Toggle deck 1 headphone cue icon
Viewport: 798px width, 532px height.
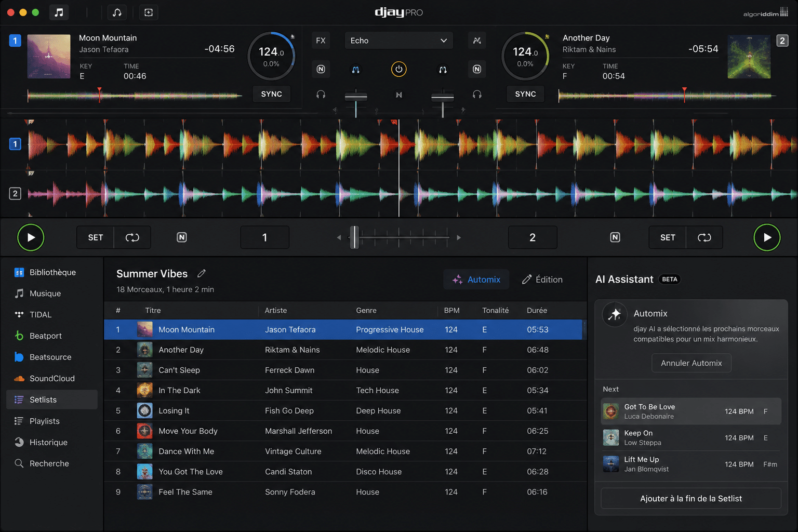pos(321,95)
